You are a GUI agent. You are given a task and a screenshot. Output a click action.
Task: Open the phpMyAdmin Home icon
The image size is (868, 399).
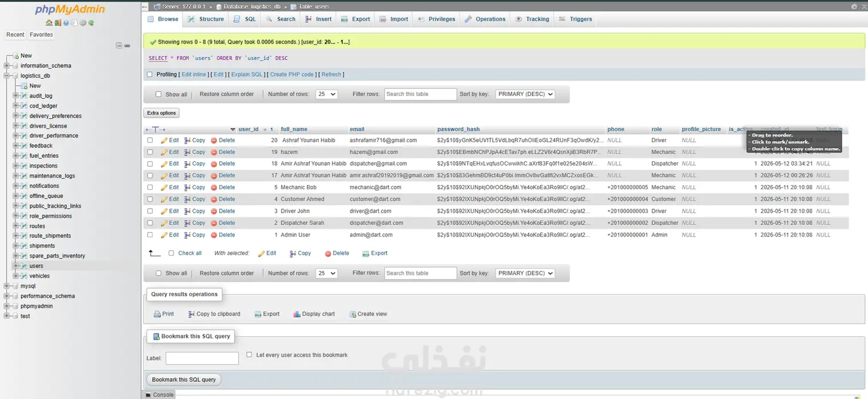[49, 23]
